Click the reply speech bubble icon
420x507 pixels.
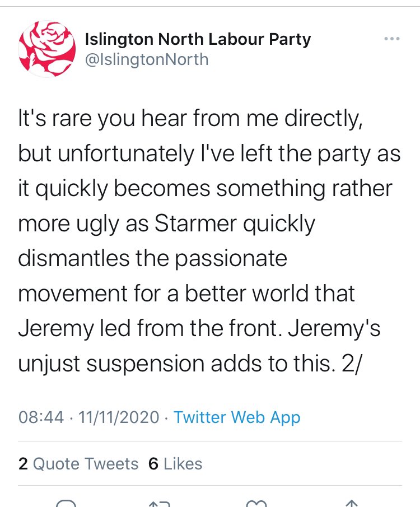67,503
